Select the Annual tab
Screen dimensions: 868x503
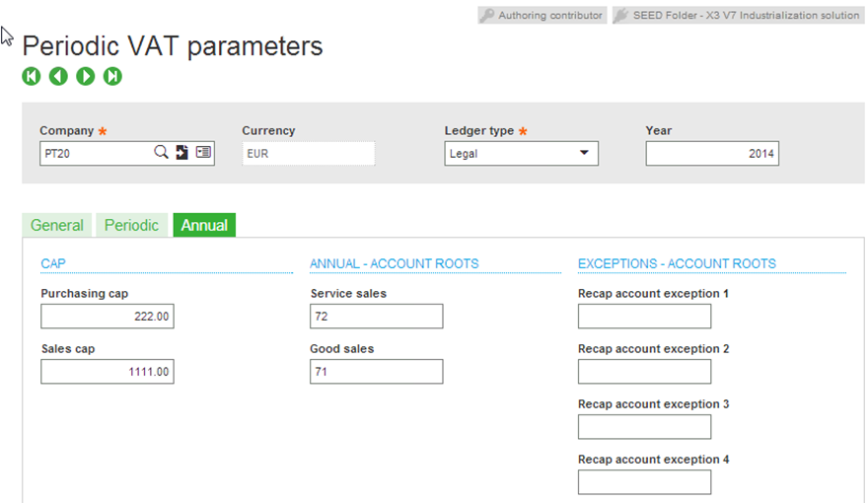[x=204, y=225]
